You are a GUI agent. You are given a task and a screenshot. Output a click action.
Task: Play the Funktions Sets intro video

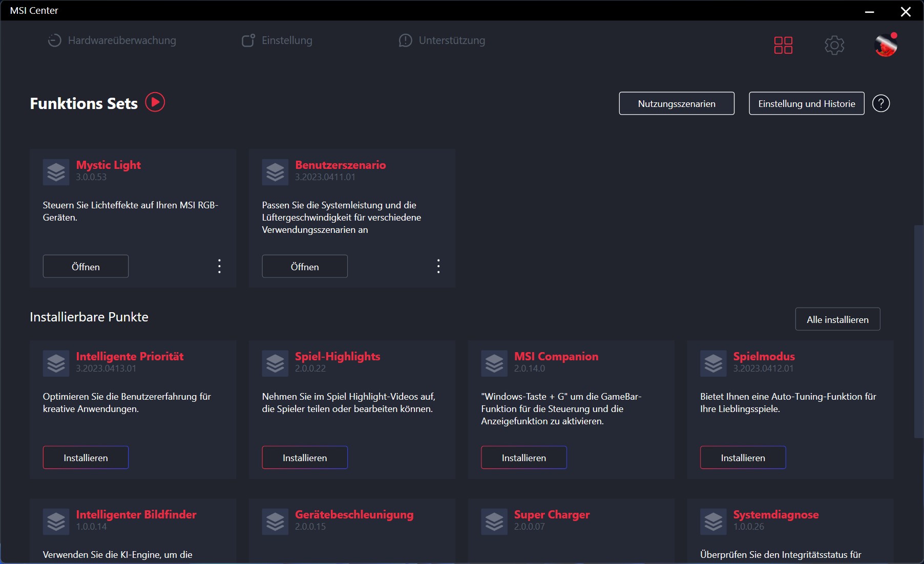155,102
